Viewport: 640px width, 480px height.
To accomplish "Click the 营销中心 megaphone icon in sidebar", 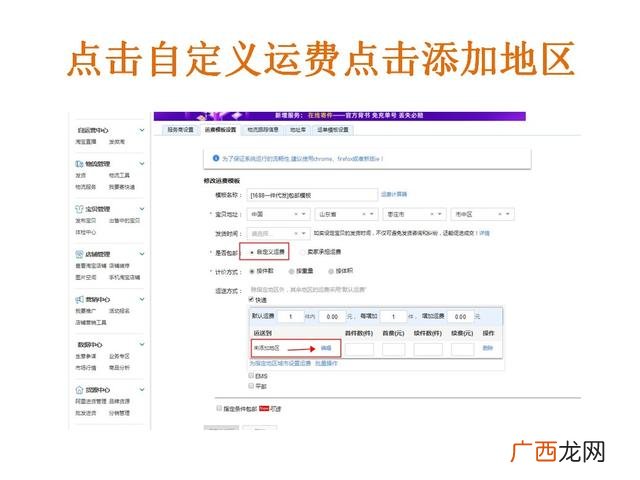I will 79,300.
